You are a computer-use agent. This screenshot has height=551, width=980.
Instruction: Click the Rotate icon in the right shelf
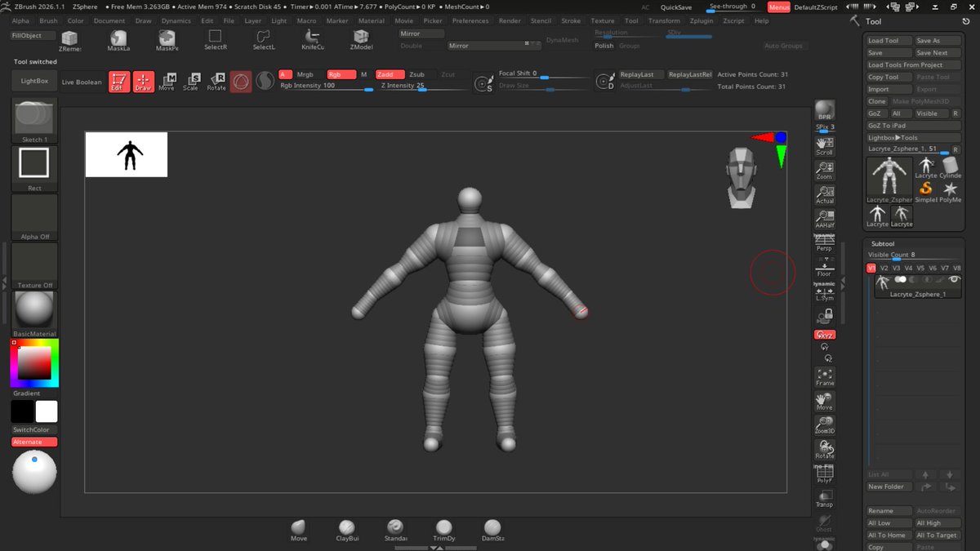[825, 449]
